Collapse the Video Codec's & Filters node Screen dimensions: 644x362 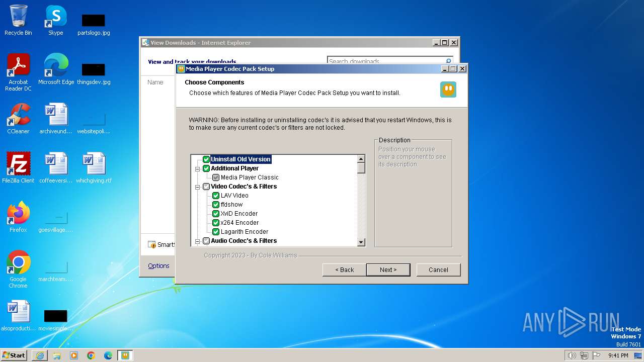click(197, 187)
